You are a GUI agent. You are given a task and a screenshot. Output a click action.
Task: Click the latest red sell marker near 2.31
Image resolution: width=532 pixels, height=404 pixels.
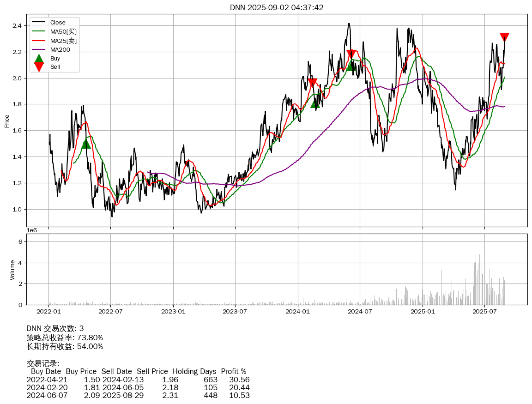504,37
